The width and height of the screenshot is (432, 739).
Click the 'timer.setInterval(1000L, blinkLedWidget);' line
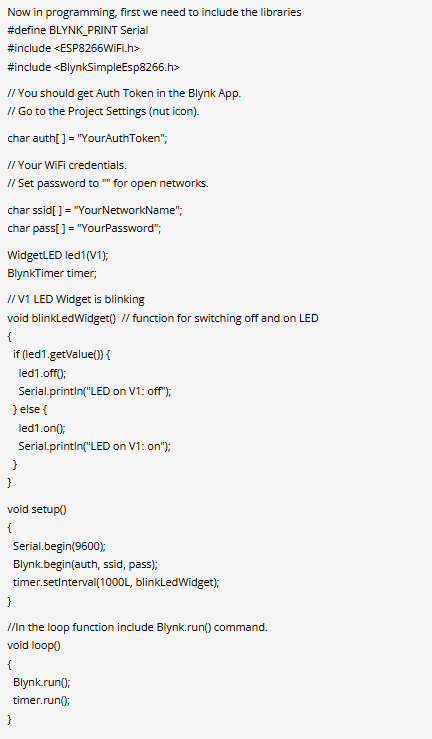[x=116, y=583]
